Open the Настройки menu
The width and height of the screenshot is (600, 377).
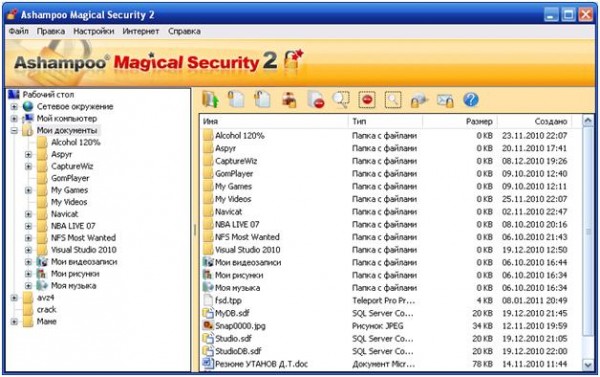[94, 31]
